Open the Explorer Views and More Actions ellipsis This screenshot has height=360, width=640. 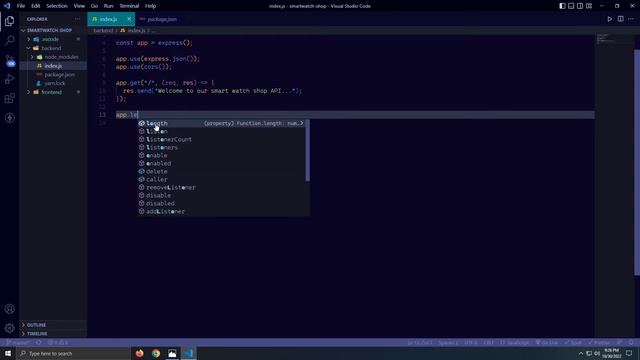pos(78,19)
